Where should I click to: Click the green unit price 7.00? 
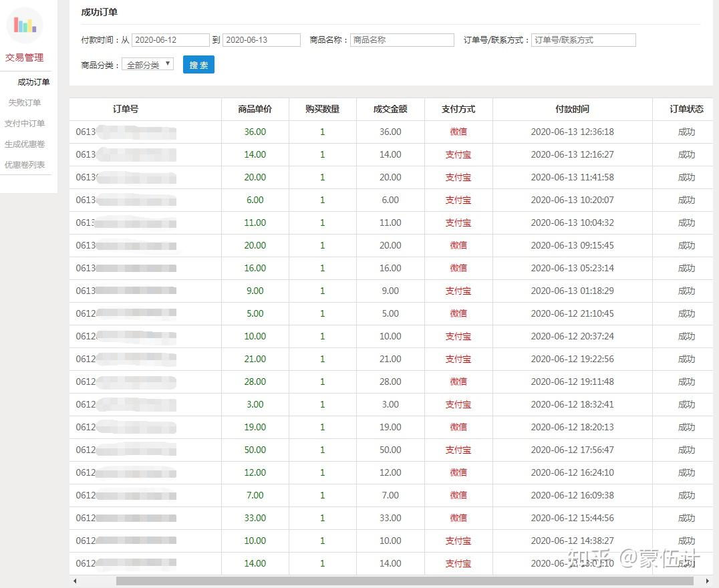coord(255,495)
